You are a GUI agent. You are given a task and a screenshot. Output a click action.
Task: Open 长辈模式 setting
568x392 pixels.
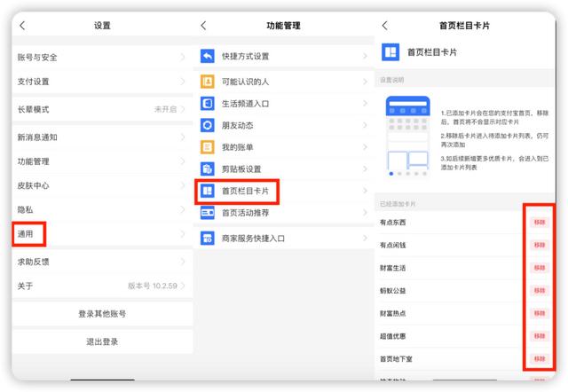click(x=102, y=109)
